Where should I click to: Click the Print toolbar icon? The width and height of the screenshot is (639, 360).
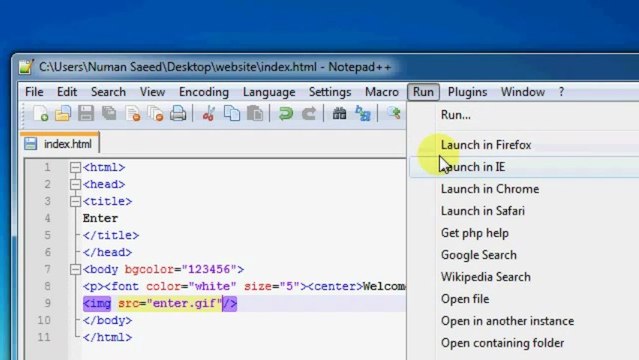tap(178, 113)
